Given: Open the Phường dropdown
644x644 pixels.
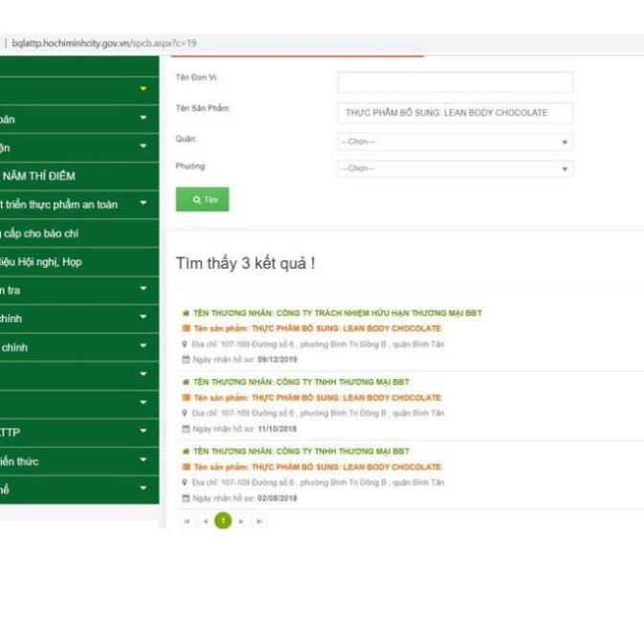Looking at the screenshot, I should tap(455, 168).
